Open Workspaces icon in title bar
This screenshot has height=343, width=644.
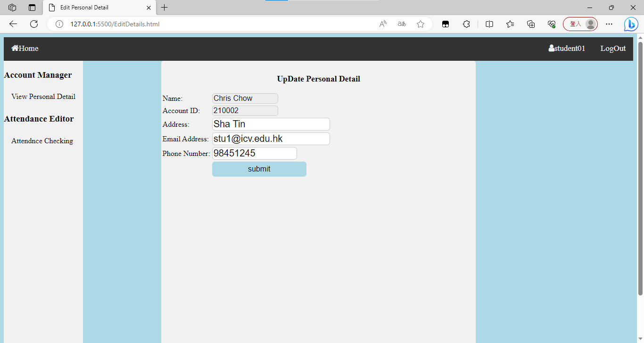(13, 8)
